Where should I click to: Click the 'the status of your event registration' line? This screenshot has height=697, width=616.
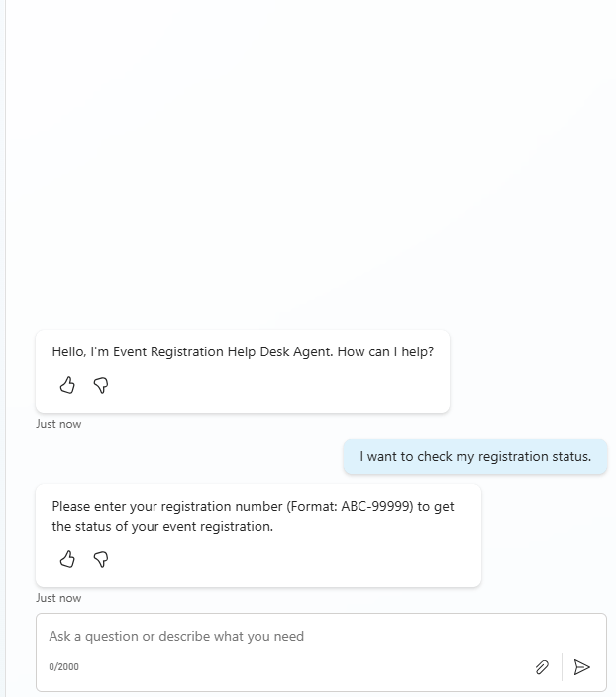162,526
